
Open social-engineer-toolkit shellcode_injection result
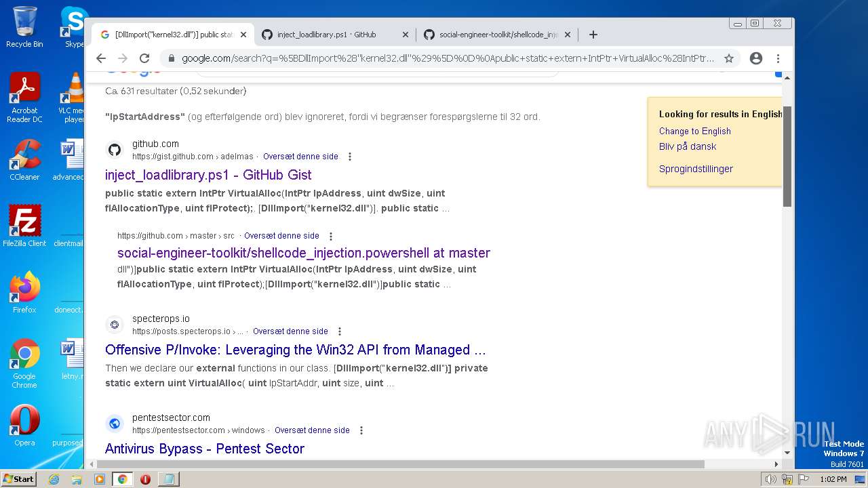tap(304, 253)
